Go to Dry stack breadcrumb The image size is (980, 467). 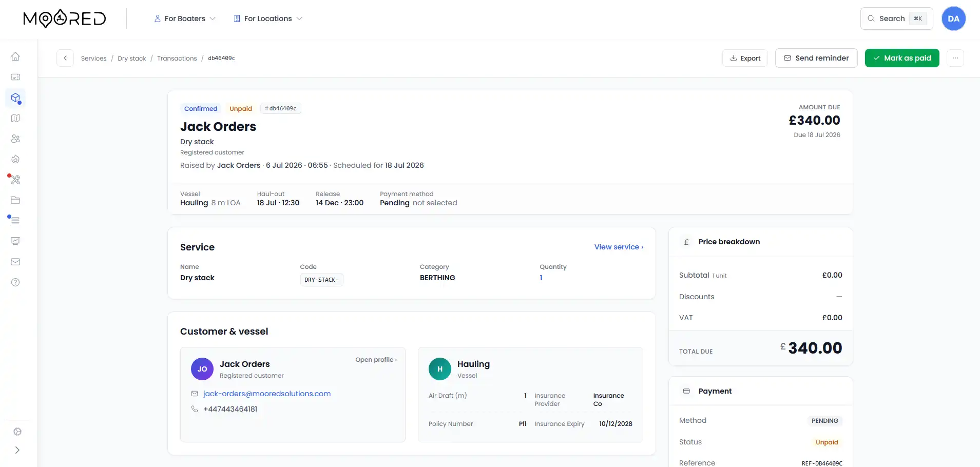132,59
